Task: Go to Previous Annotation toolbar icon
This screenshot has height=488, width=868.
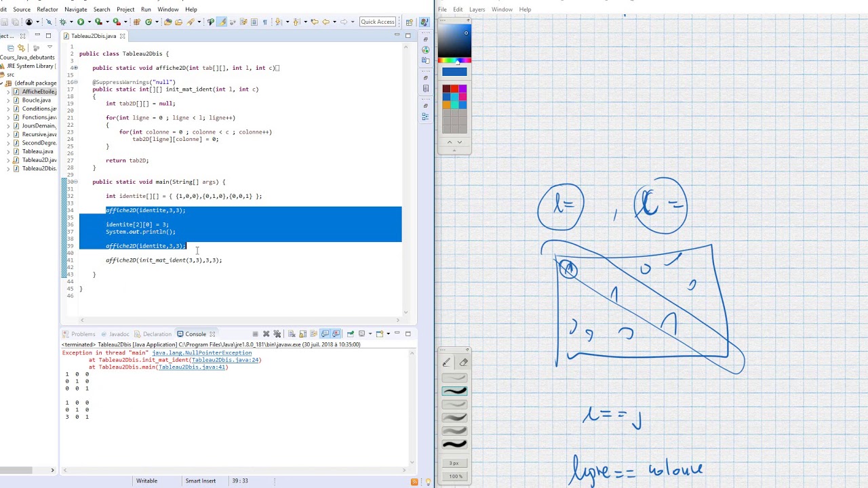Action: pyautogui.click(x=296, y=22)
